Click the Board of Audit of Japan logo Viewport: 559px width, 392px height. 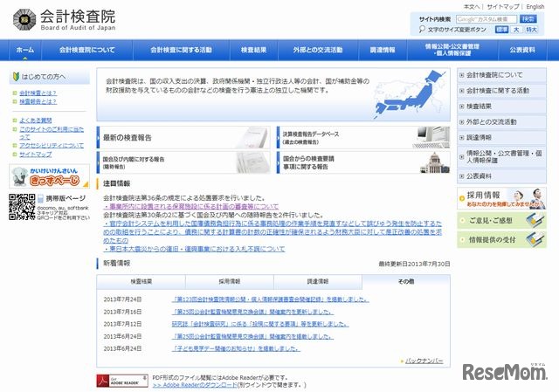tap(64, 19)
